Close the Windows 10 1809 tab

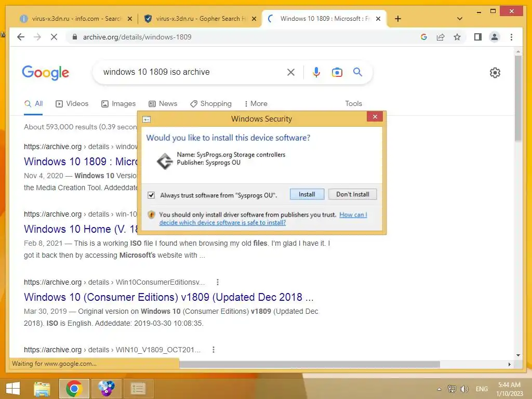tap(378, 19)
